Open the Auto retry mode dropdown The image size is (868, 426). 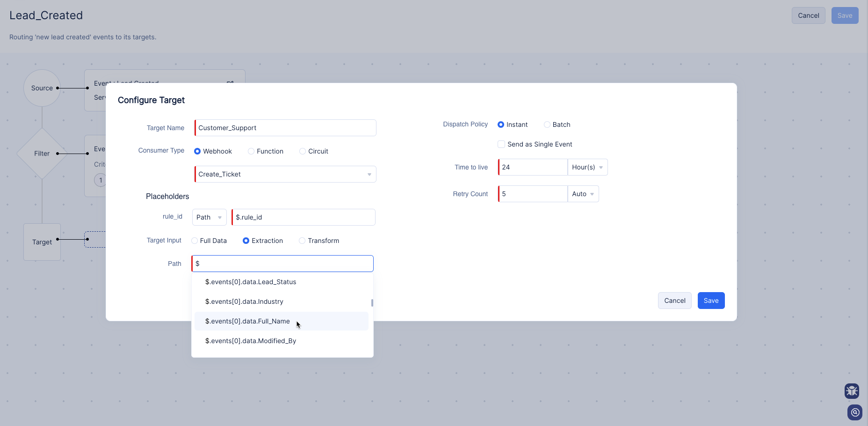click(583, 194)
